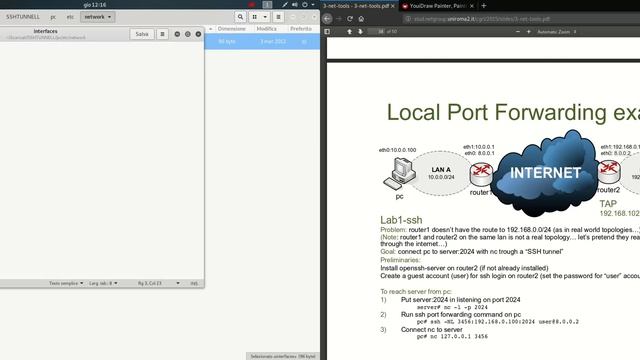This screenshot has width=640, height=360.
Task: Minimize the interfaces editor window
Action: tap(177, 34)
